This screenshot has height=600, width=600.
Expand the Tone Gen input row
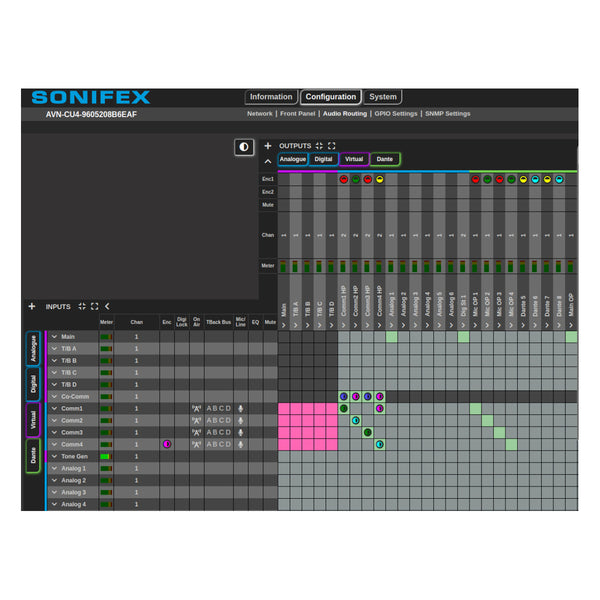click(55, 457)
